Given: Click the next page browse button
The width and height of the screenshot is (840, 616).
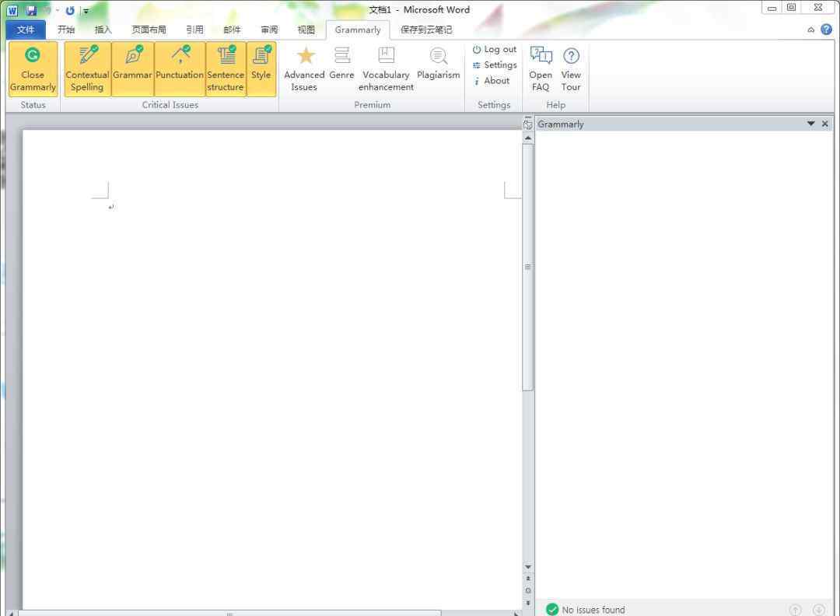Looking at the screenshot, I should [528, 603].
